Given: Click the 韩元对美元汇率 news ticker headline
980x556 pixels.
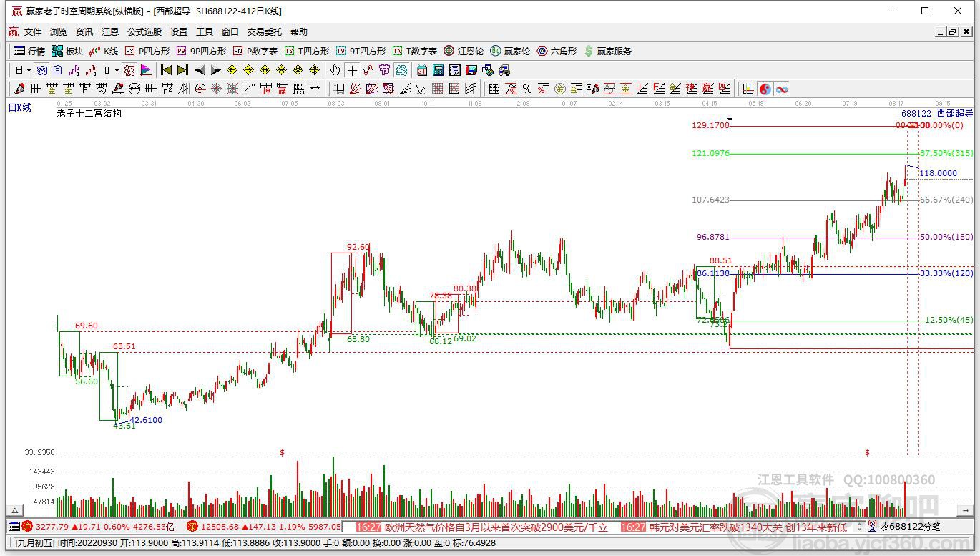Looking at the screenshot, I should [748, 527].
